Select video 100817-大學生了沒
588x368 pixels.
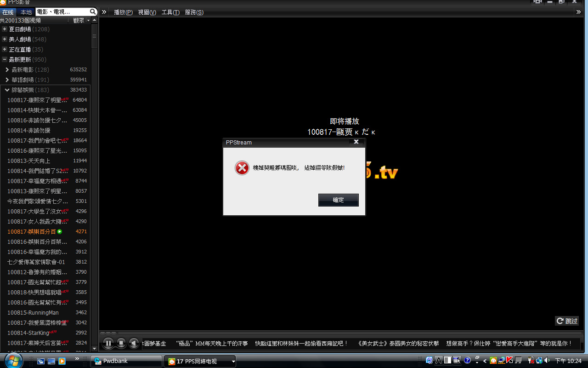click(45, 211)
